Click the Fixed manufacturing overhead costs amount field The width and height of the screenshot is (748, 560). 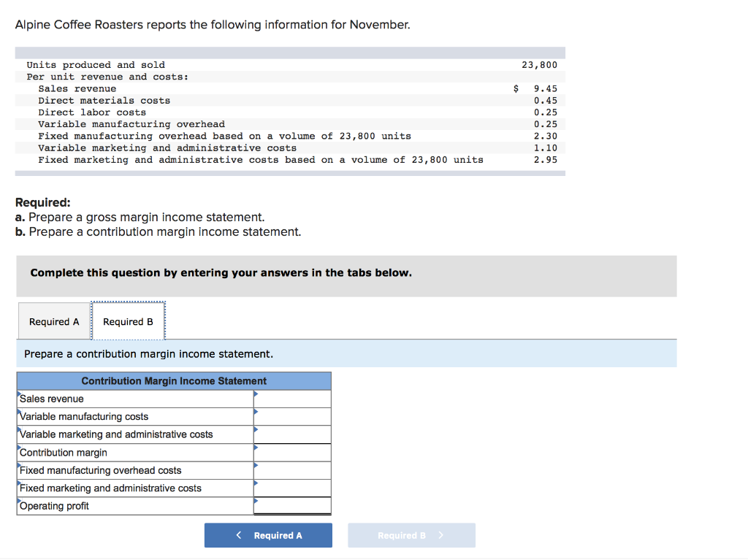tap(292, 470)
